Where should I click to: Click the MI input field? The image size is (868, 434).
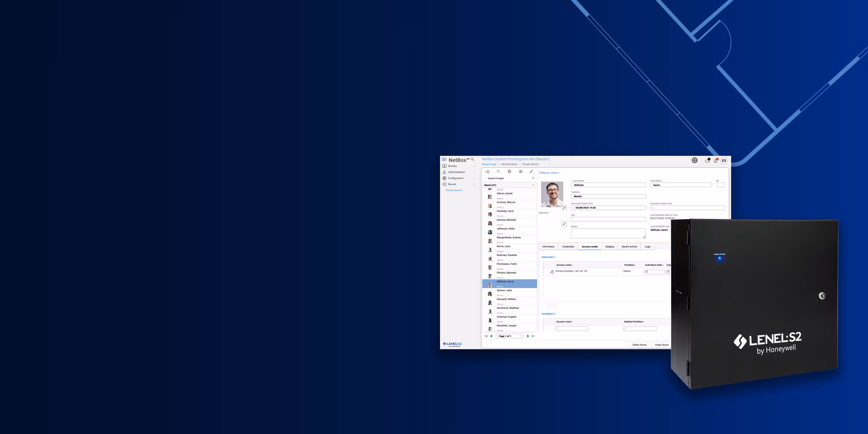pos(720,185)
